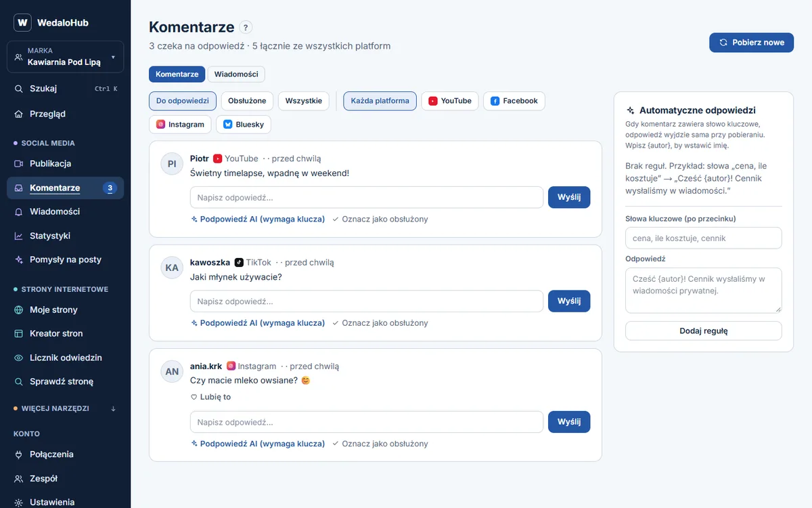Switch to the Komentarze tab
The width and height of the screenshot is (812, 508).
point(177,74)
